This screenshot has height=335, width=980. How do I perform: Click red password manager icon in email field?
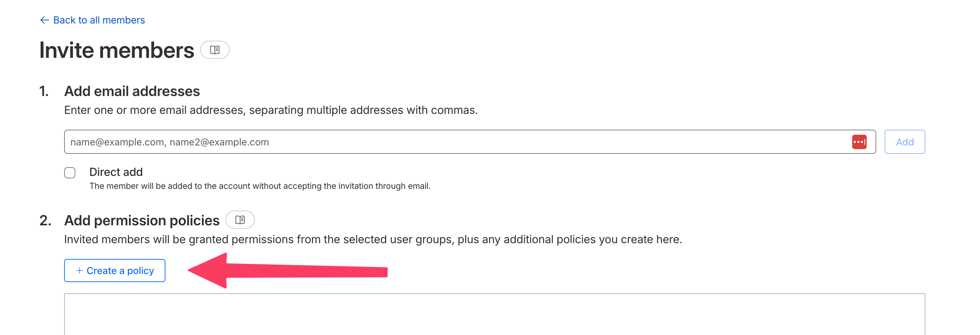pyautogui.click(x=859, y=142)
